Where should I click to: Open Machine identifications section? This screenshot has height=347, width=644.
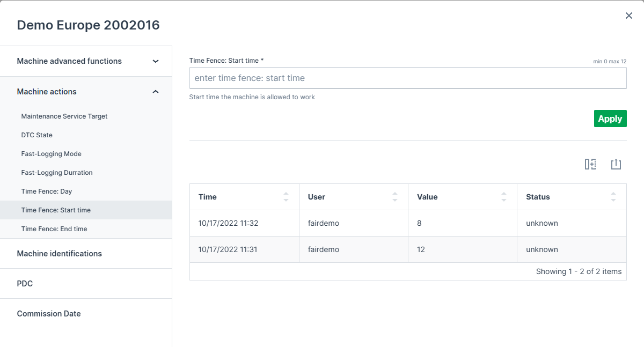pos(60,254)
